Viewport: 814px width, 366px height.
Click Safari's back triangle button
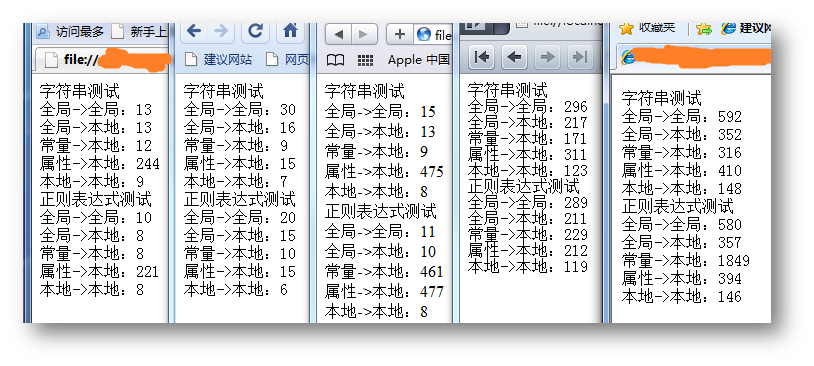click(338, 35)
